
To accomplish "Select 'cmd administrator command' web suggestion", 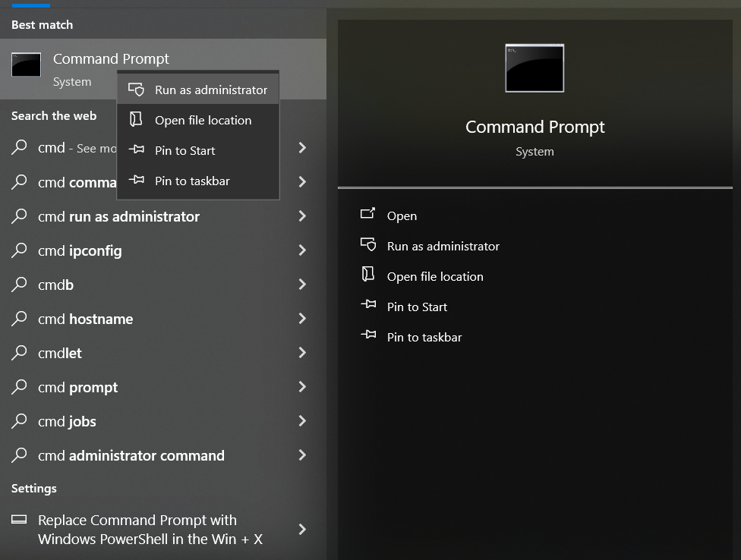I will [x=163, y=455].
